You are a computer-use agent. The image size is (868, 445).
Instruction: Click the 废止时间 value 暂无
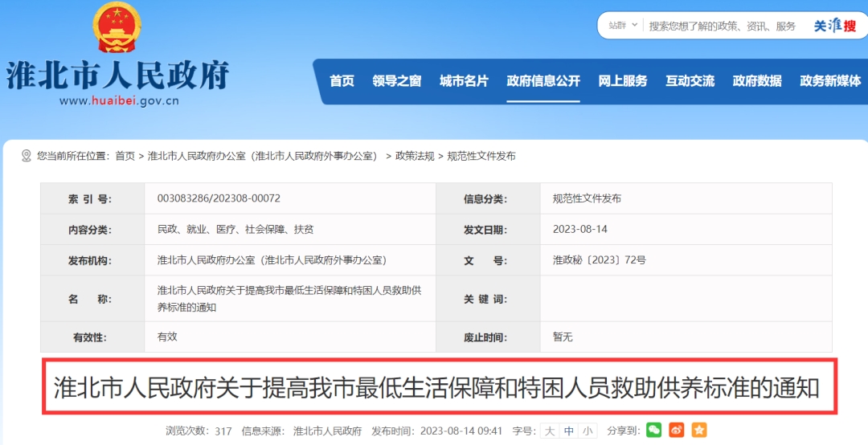coord(563,337)
